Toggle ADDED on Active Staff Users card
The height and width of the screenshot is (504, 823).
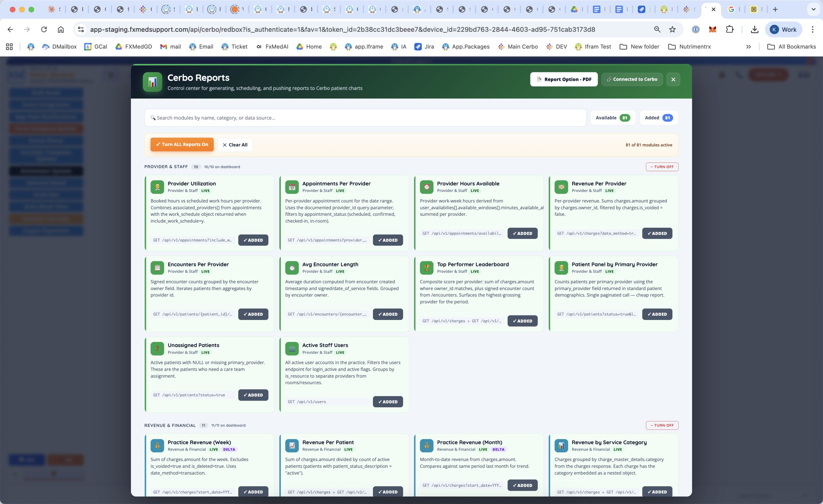[x=388, y=402]
